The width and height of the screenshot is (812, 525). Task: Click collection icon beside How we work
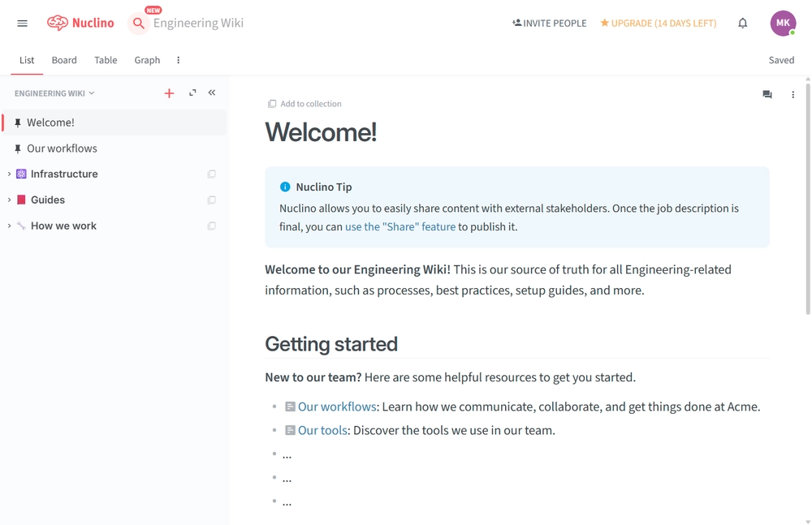coord(212,226)
